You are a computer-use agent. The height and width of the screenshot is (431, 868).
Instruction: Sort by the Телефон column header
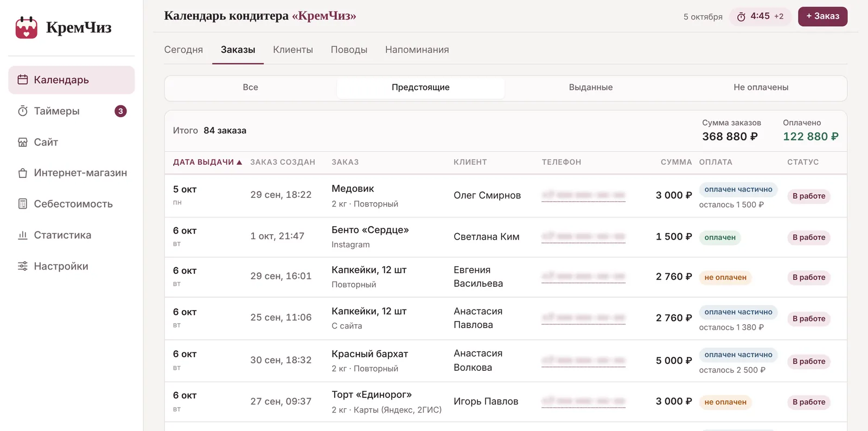(x=561, y=162)
